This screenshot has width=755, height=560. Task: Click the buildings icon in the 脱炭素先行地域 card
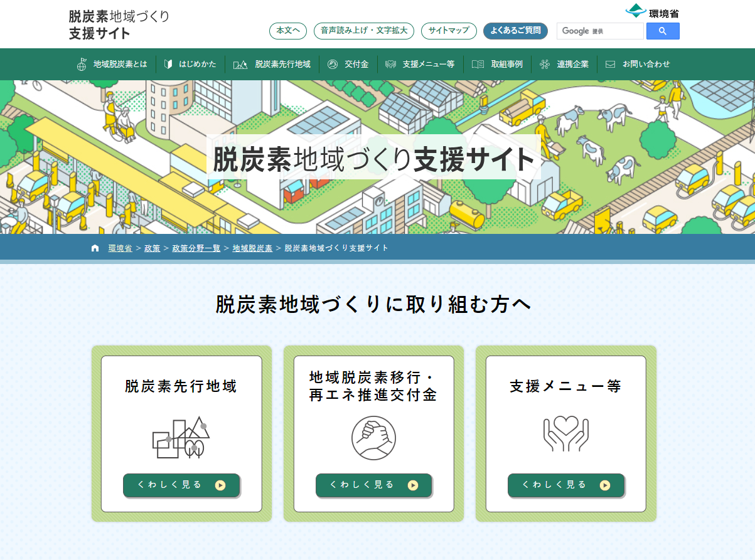click(181, 436)
